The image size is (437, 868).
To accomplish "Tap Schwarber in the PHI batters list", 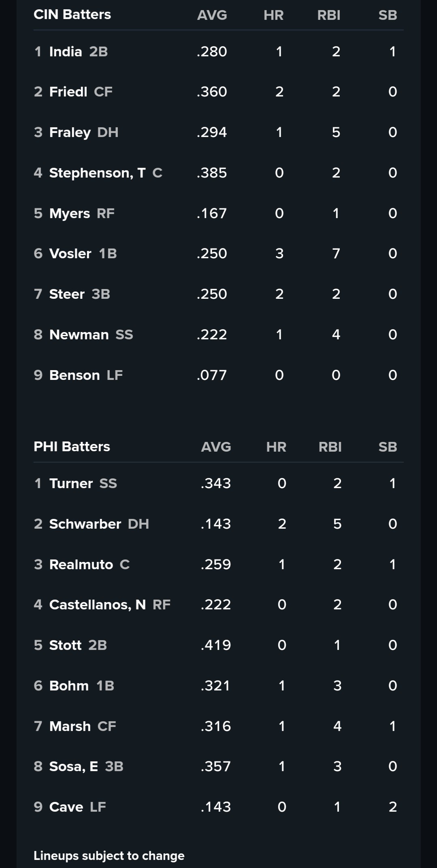I will [85, 524].
